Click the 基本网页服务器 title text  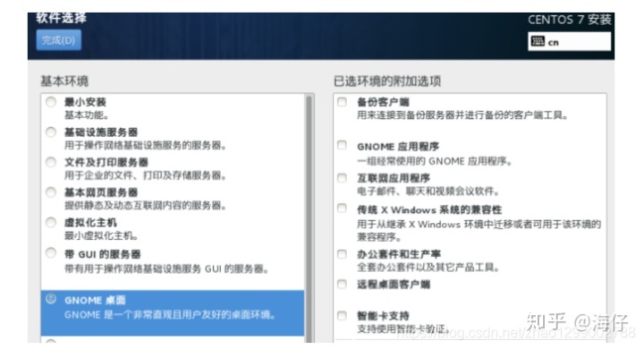point(101,192)
